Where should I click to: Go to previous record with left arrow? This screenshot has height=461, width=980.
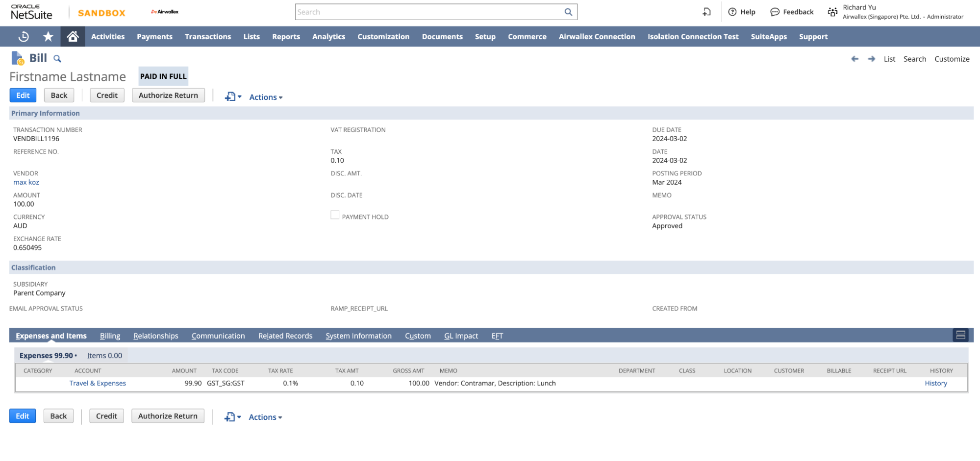point(854,59)
